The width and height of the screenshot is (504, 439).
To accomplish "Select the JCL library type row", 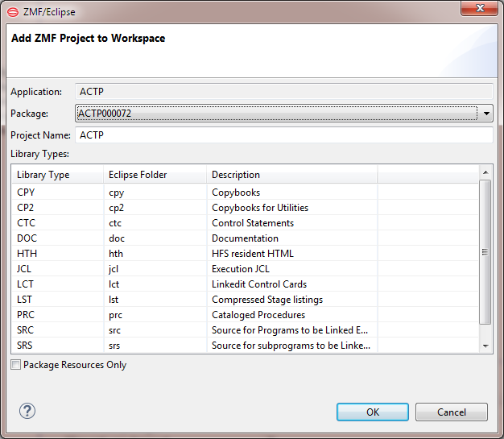I will click(x=245, y=268).
